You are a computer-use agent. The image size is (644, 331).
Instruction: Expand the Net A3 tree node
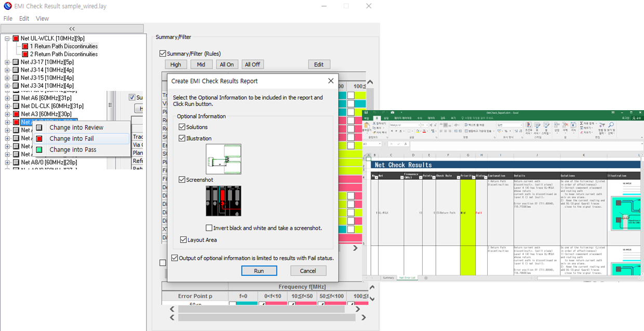pos(7,114)
